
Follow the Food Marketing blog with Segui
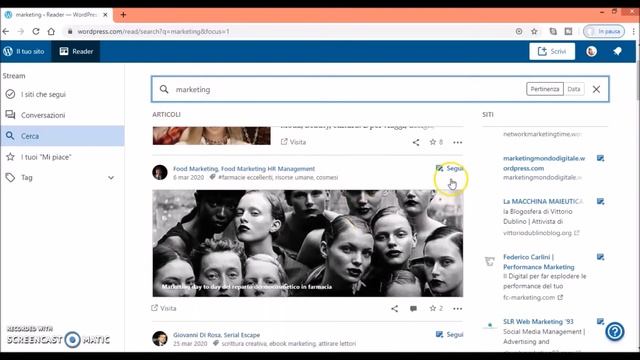[449, 168]
